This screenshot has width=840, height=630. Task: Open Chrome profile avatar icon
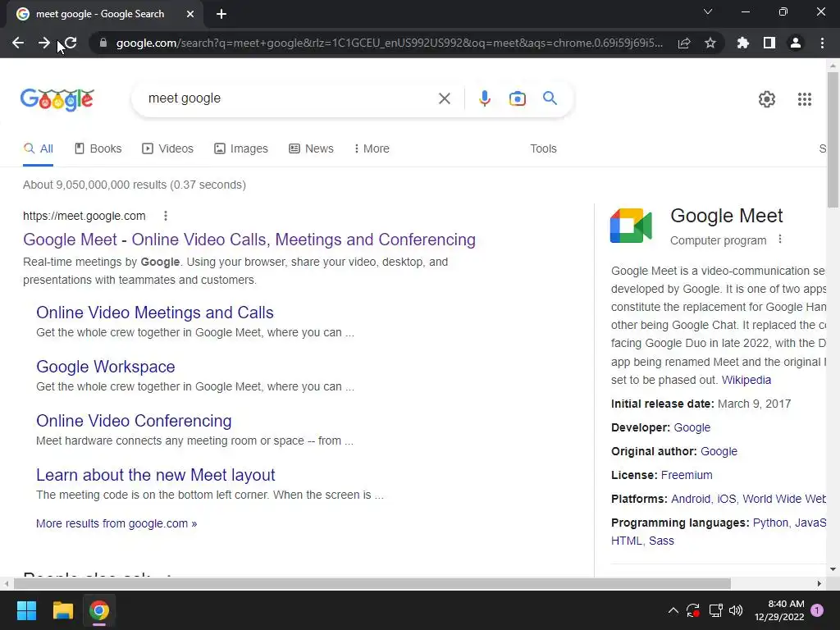click(x=796, y=43)
